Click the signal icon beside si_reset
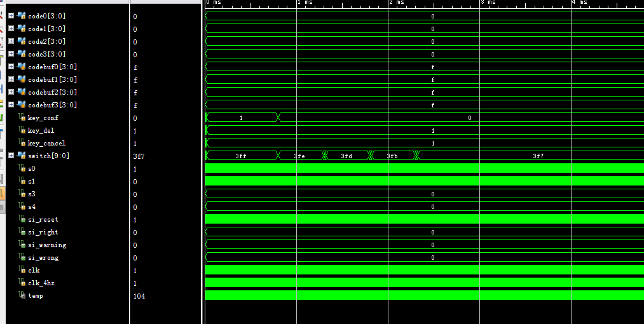 tap(22, 219)
